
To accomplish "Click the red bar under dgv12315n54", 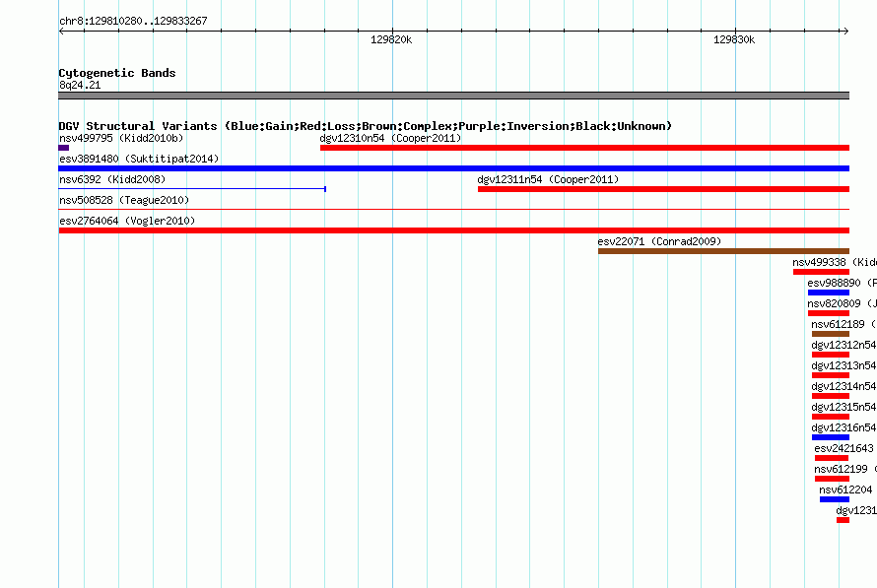I will click(831, 417).
